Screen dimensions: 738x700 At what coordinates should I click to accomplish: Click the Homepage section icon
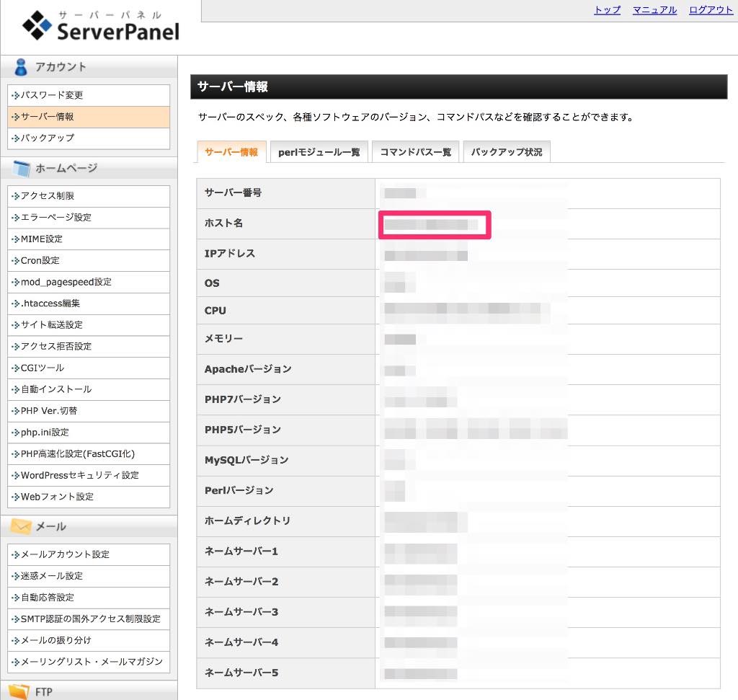(20, 169)
